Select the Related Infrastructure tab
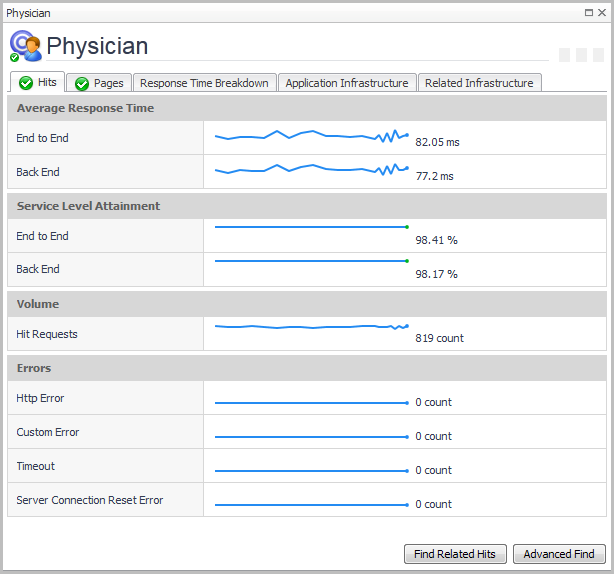614x574 pixels. tap(479, 84)
